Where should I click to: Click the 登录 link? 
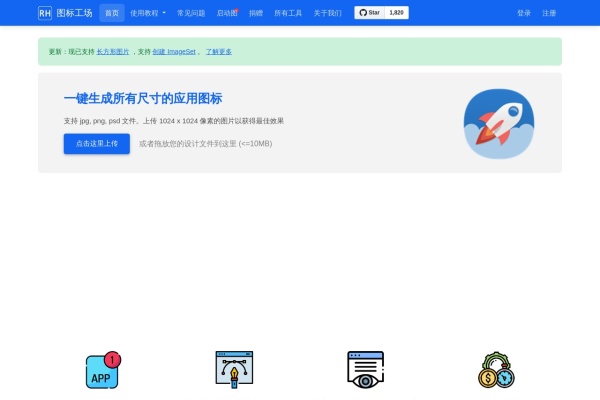pos(524,13)
